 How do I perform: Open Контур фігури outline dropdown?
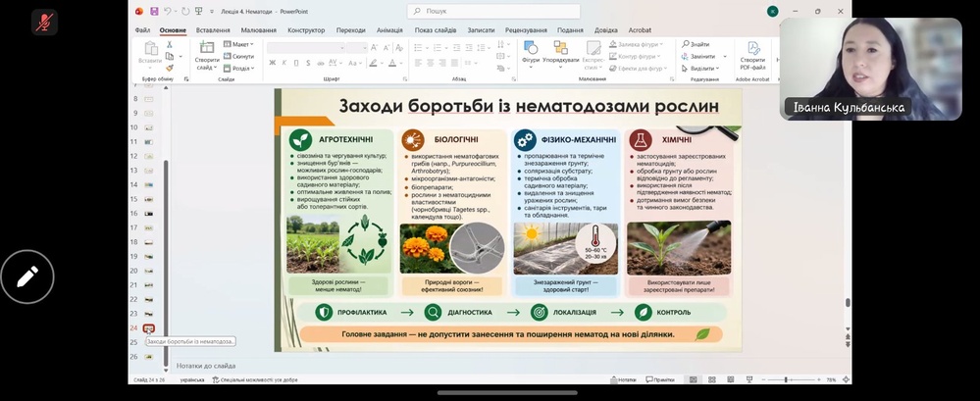click(636, 56)
